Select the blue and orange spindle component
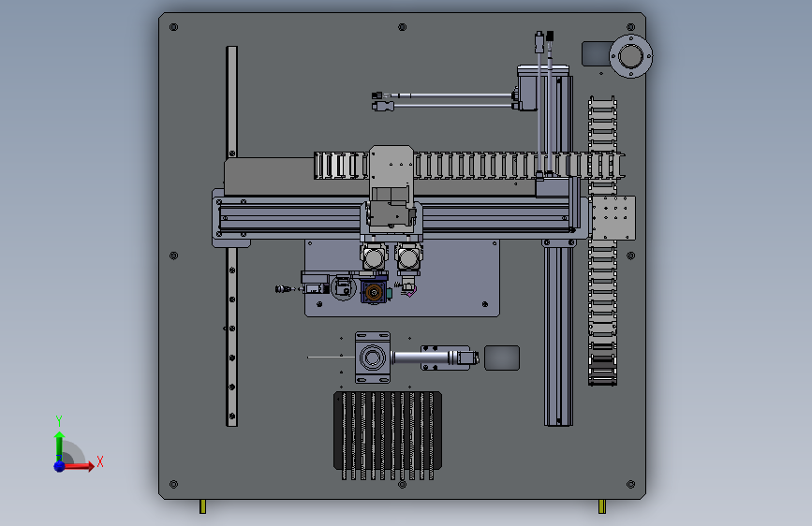812x526 pixels. [374, 292]
